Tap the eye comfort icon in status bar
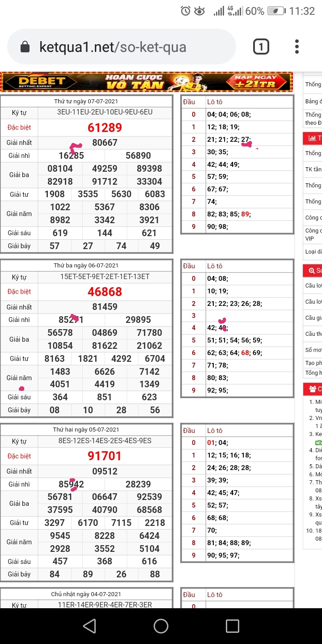This screenshot has height=644, width=322. click(199, 11)
